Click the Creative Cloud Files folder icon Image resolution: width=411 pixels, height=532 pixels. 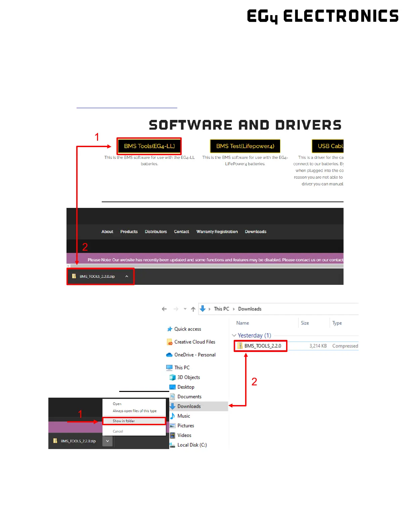170,342
